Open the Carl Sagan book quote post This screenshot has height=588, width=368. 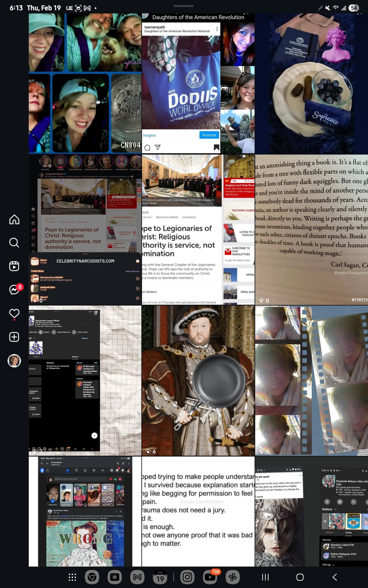tap(311, 229)
